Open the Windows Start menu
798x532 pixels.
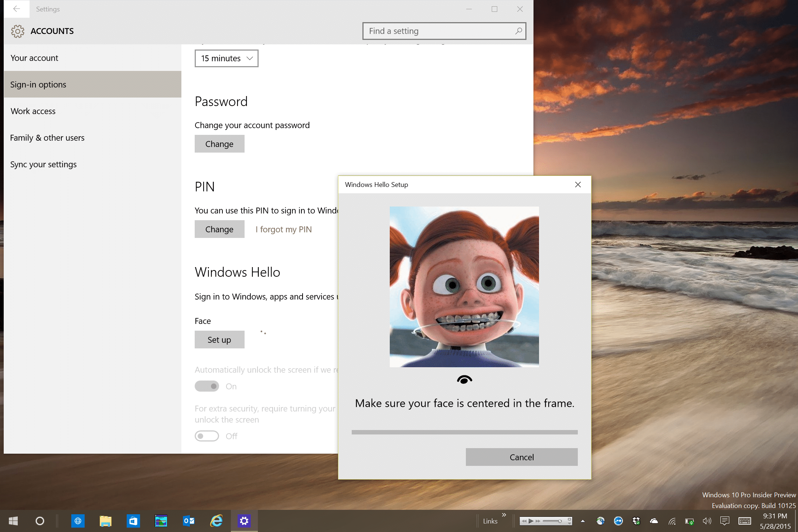(x=13, y=521)
